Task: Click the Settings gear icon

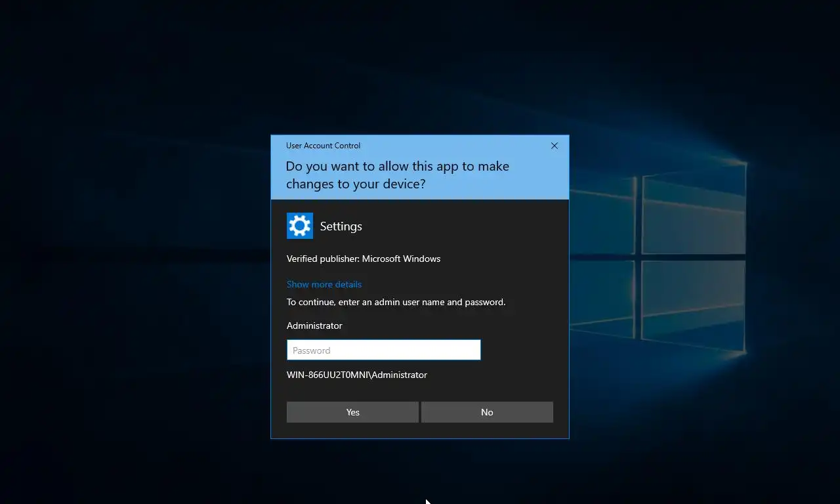Action: [300, 226]
